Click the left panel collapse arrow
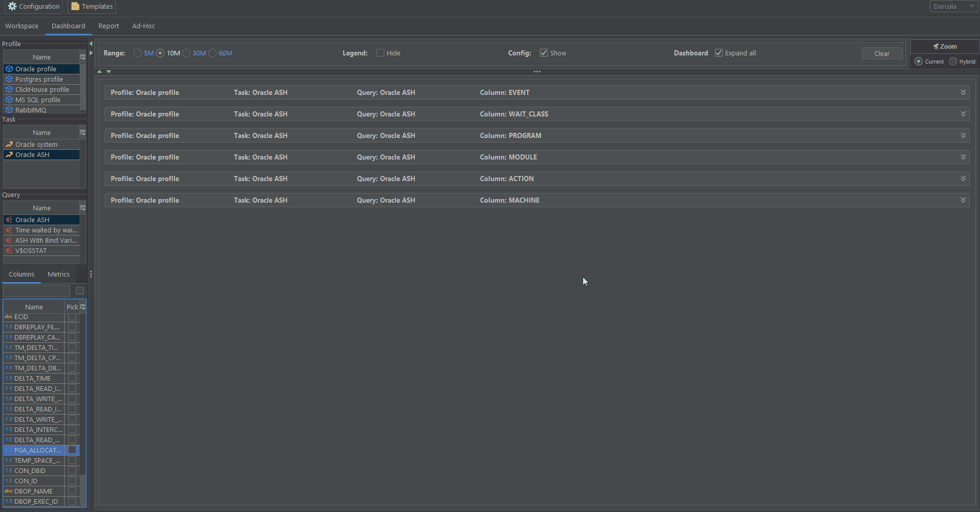The height and width of the screenshot is (512, 980). [x=91, y=44]
